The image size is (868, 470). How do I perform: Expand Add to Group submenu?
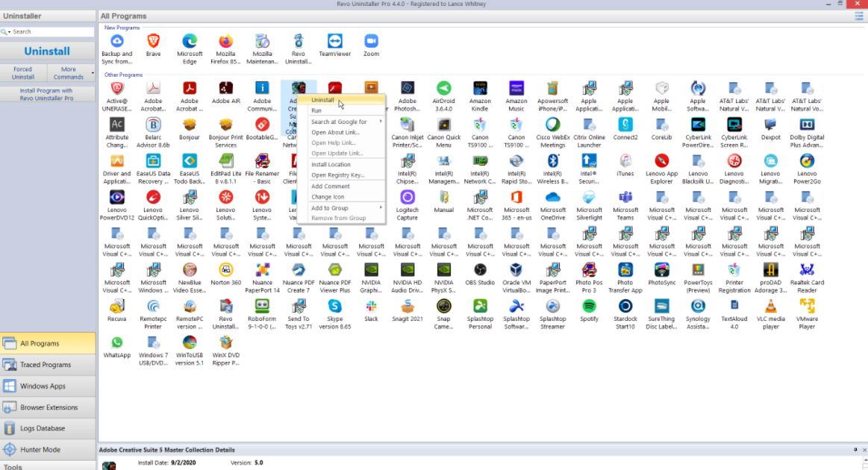tap(341, 208)
